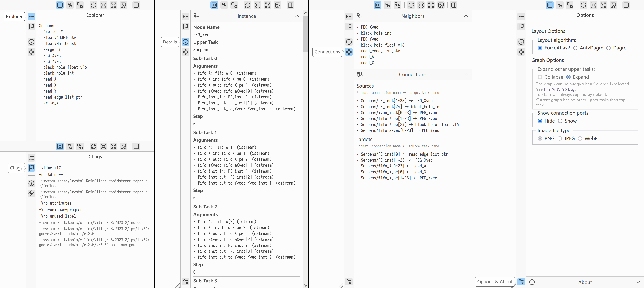Click the fullscreen arrows icon in Cflags panel toolbar

pyautogui.click(x=113, y=146)
